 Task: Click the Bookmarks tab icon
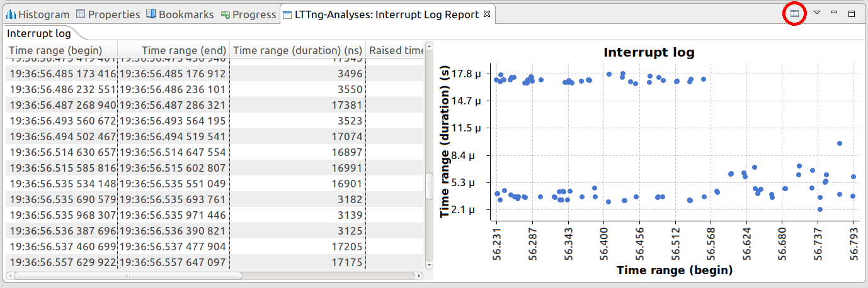(151, 14)
